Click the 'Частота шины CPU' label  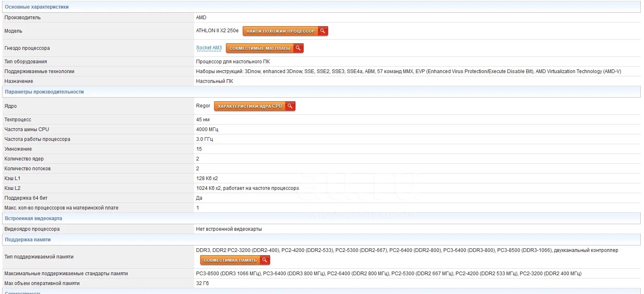[27, 129]
